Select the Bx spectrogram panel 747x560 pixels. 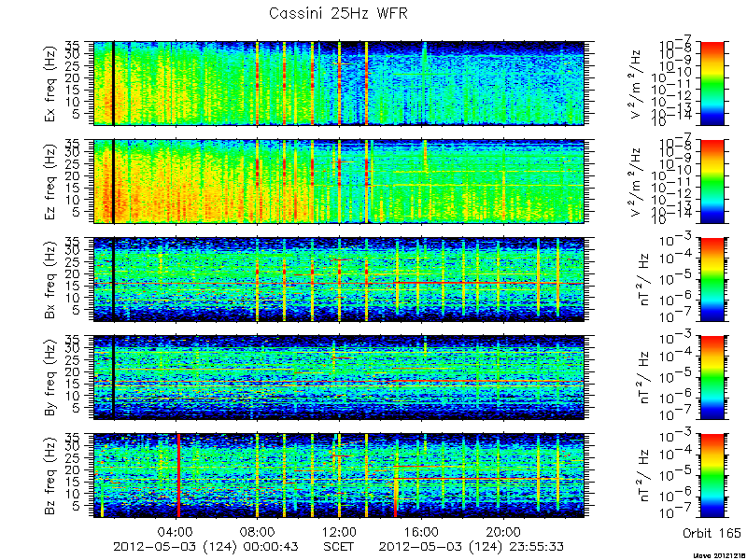point(339,279)
